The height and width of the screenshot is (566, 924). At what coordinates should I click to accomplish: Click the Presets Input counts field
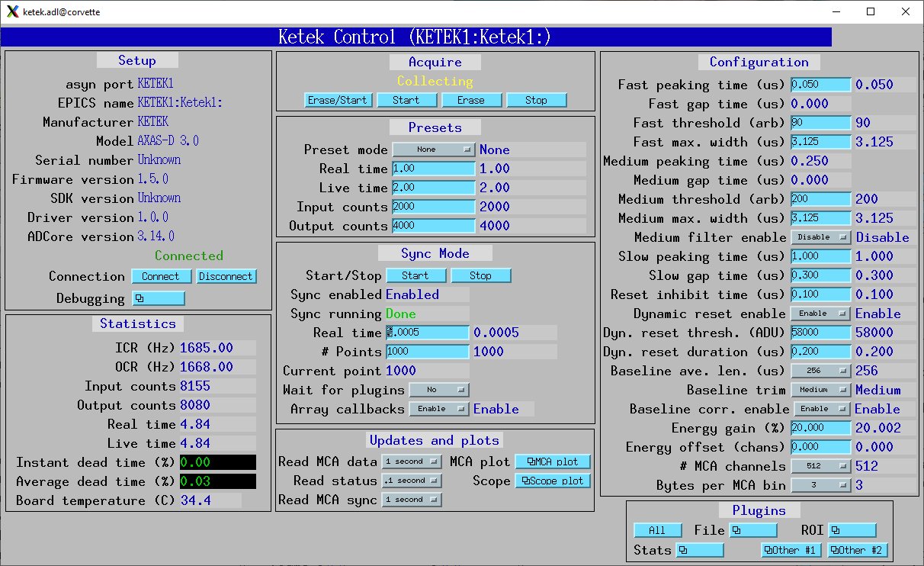(434, 207)
